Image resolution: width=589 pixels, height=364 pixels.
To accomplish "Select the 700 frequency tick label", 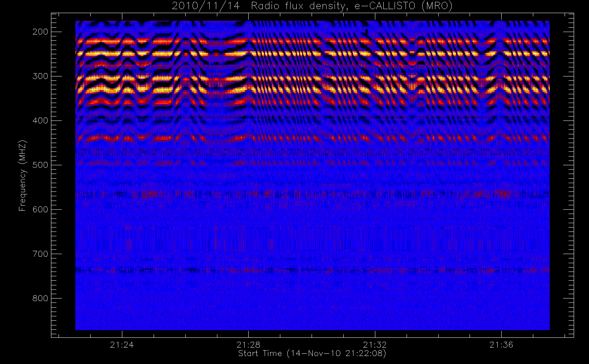I will (40, 254).
